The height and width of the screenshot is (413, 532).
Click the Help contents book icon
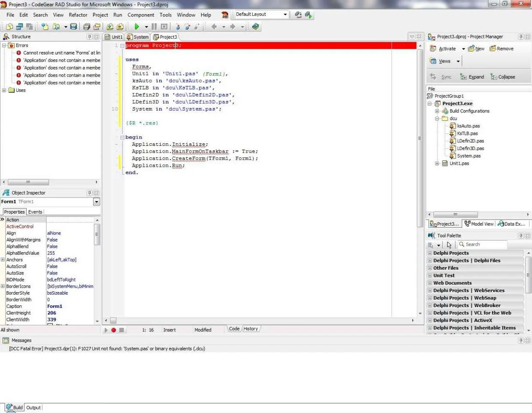[x=256, y=27]
